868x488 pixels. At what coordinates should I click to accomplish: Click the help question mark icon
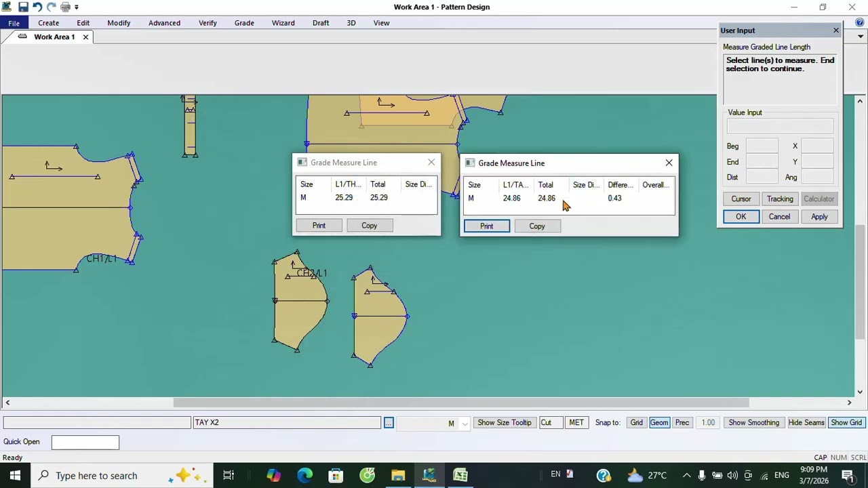(x=860, y=23)
